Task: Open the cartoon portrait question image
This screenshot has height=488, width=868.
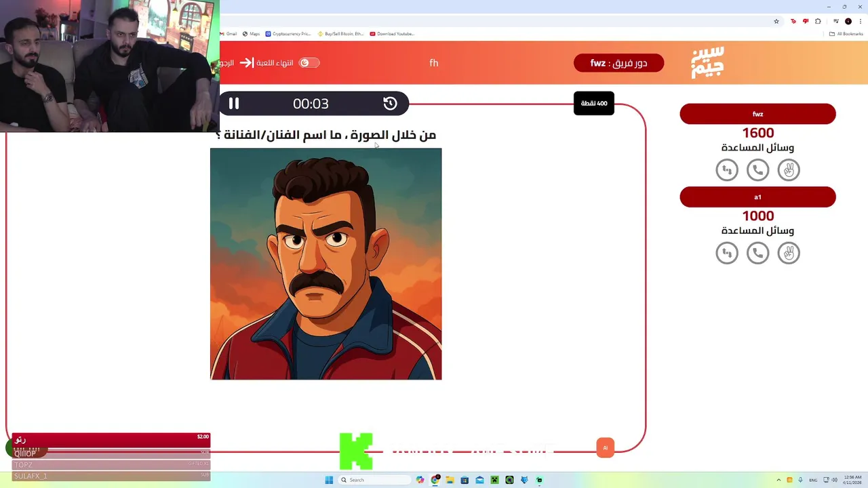Action: pos(325,264)
